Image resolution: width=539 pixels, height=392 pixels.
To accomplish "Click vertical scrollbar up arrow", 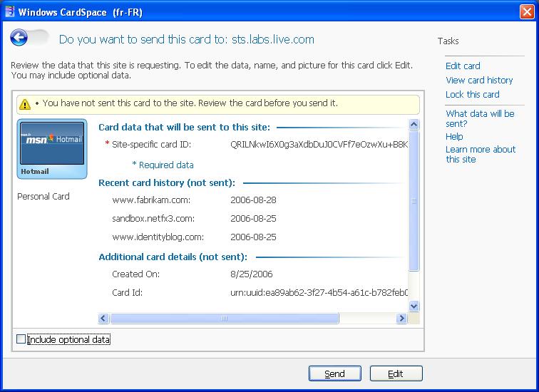I will coord(414,124).
